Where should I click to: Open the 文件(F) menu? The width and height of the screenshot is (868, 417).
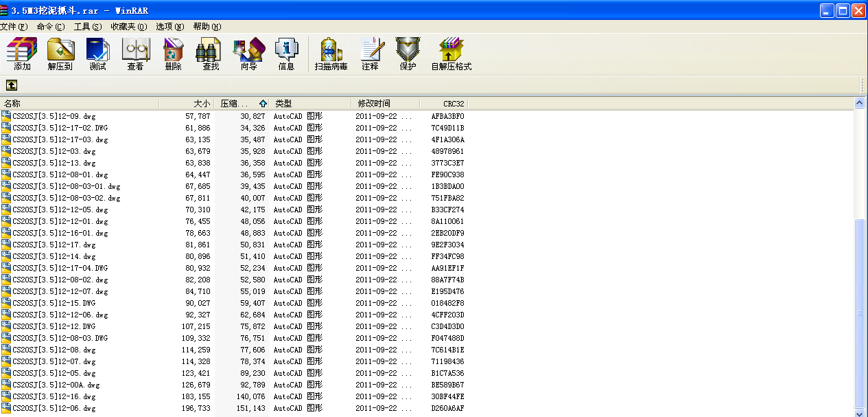[14, 27]
